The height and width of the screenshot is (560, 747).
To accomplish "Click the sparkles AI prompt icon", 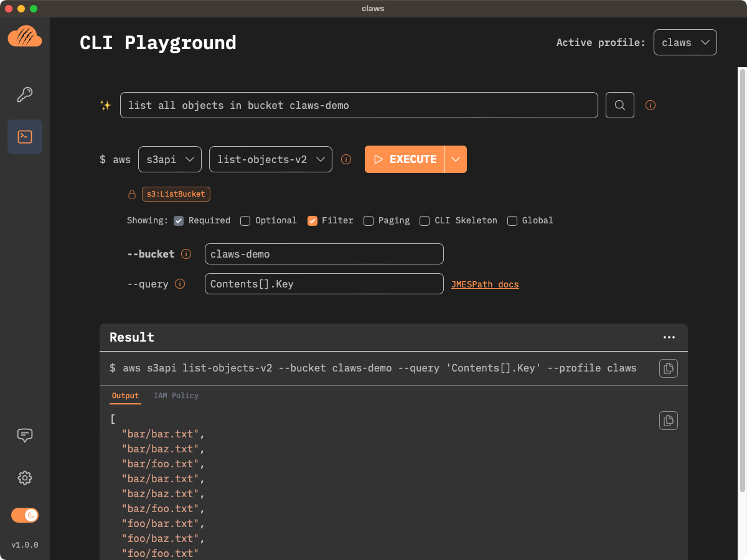I will tap(105, 105).
